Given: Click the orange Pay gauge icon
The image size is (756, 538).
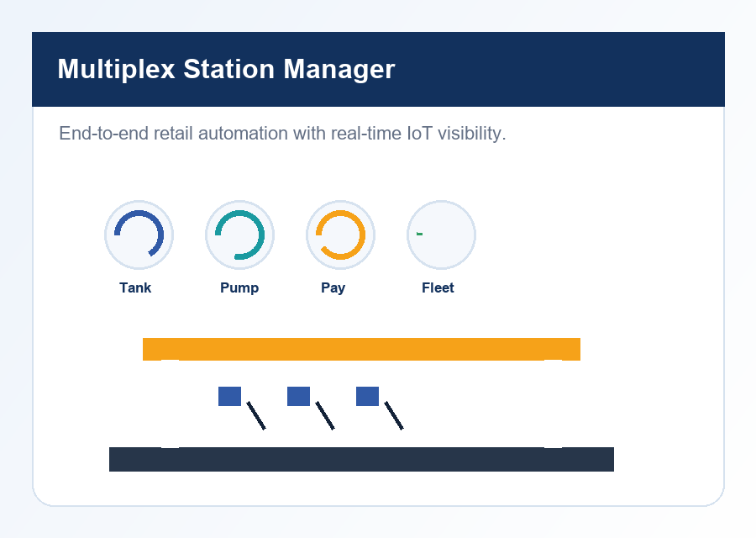Looking at the screenshot, I should click(x=340, y=235).
